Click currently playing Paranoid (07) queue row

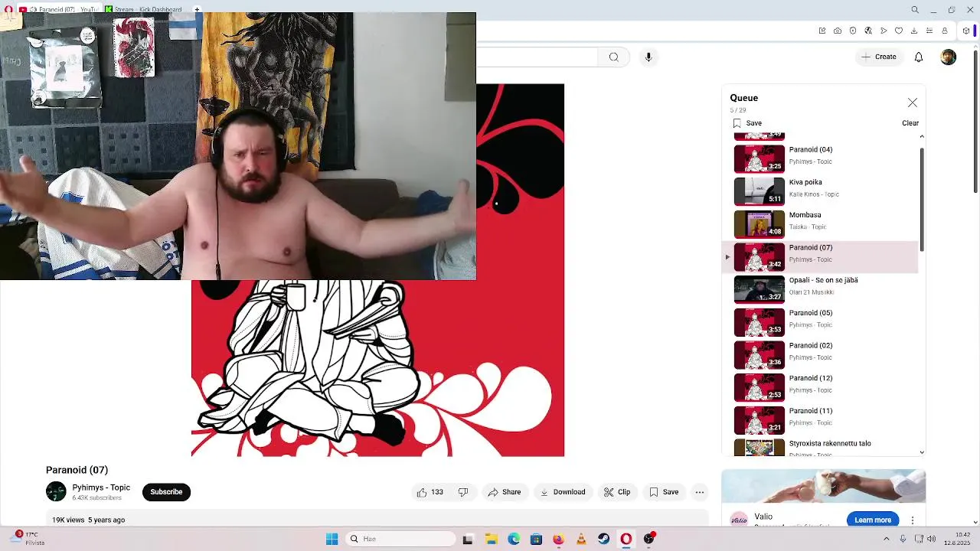point(820,257)
